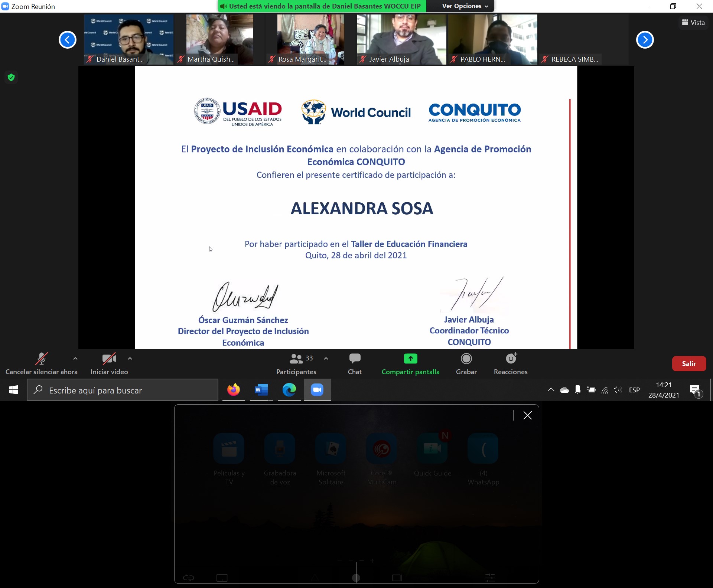
Task: Select Martha Quish video thumbnail
Action: coord(220,39)
